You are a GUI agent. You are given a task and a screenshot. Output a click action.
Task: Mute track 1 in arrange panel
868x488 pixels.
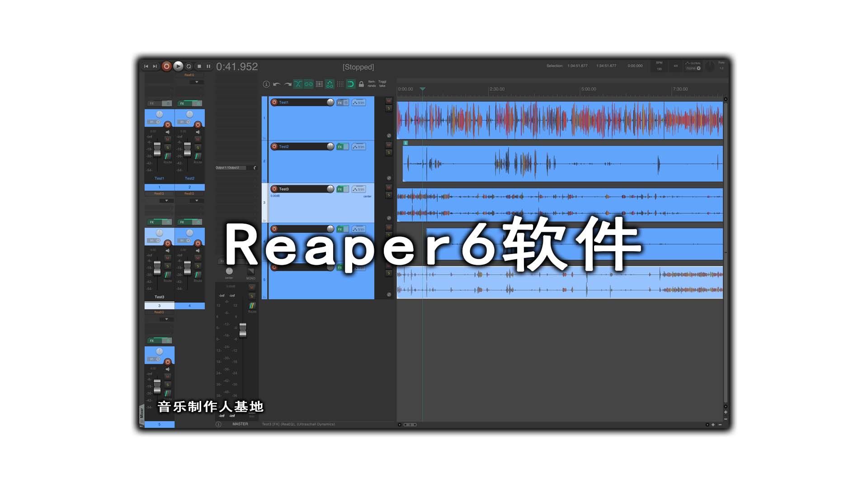pos(389,101)
